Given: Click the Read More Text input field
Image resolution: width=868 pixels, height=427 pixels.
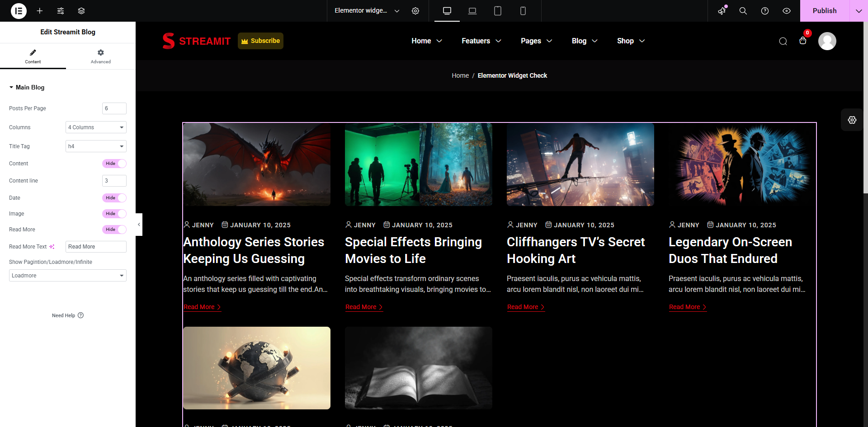Looking at the screenshot, I should (x=96, y=247).
